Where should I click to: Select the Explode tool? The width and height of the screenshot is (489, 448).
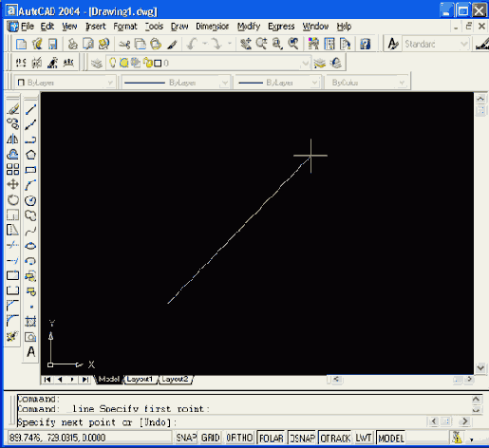click(12, 336)
